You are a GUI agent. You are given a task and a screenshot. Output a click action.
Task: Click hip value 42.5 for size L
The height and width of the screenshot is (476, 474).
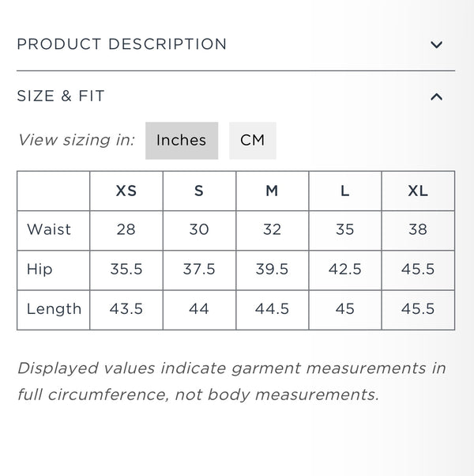tap(344, 269)
